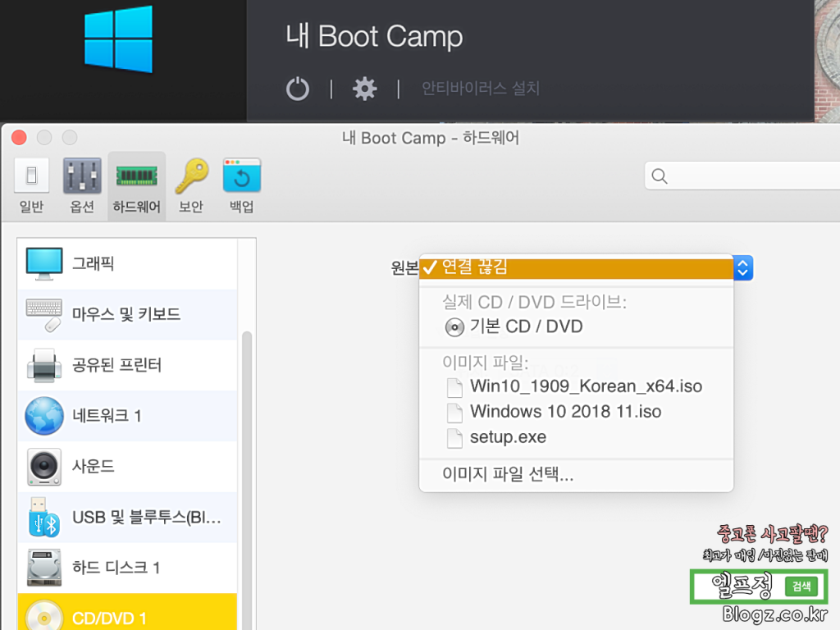Screen dimensions: 840x630
Task: Click the search field in the hardware window
Action: tap(742, 176)
